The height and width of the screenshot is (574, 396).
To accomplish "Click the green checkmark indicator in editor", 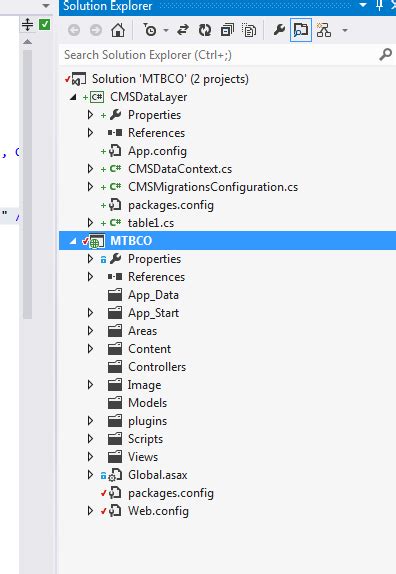I will click(x=45, y=25).
